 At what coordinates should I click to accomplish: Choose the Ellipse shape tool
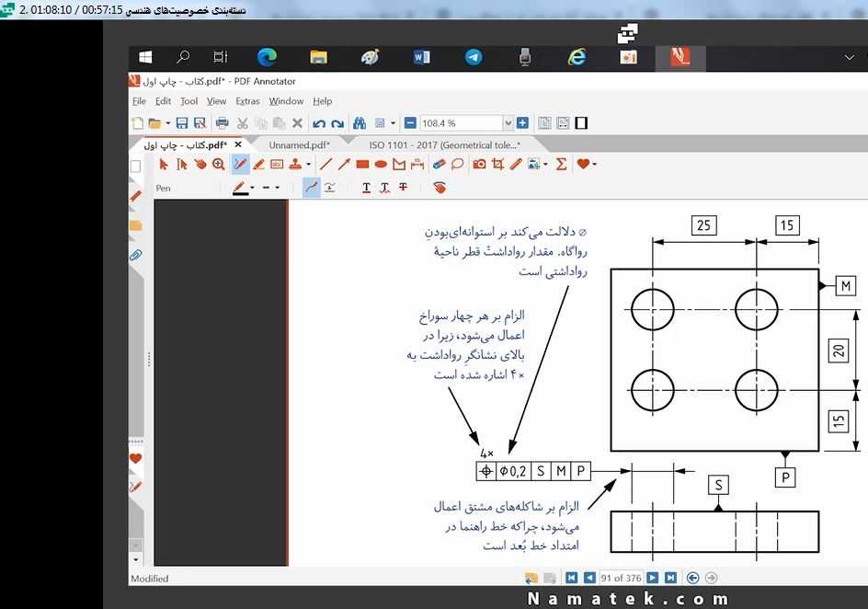click(x=381, y=164)
